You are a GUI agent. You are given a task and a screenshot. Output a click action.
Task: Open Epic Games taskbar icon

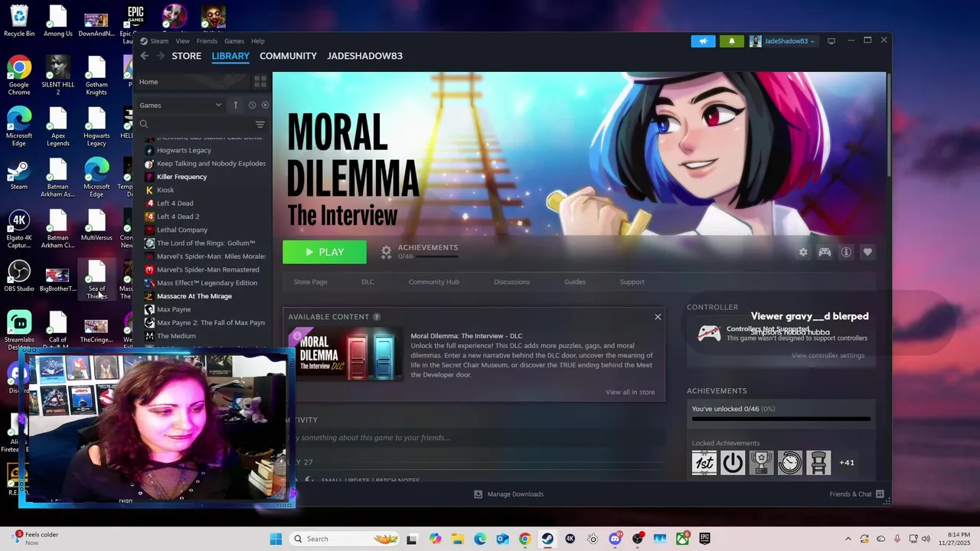pyautogui.click(x=704, y=539)
